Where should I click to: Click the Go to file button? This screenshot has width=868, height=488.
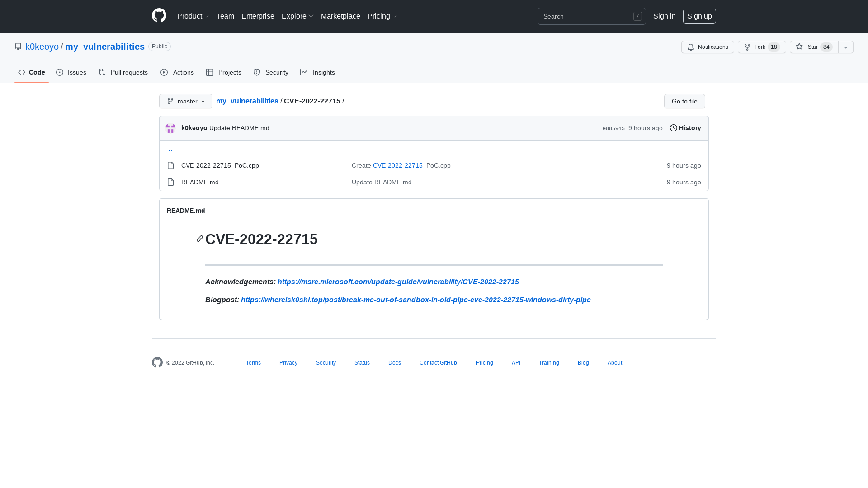(x=684, y=101)
